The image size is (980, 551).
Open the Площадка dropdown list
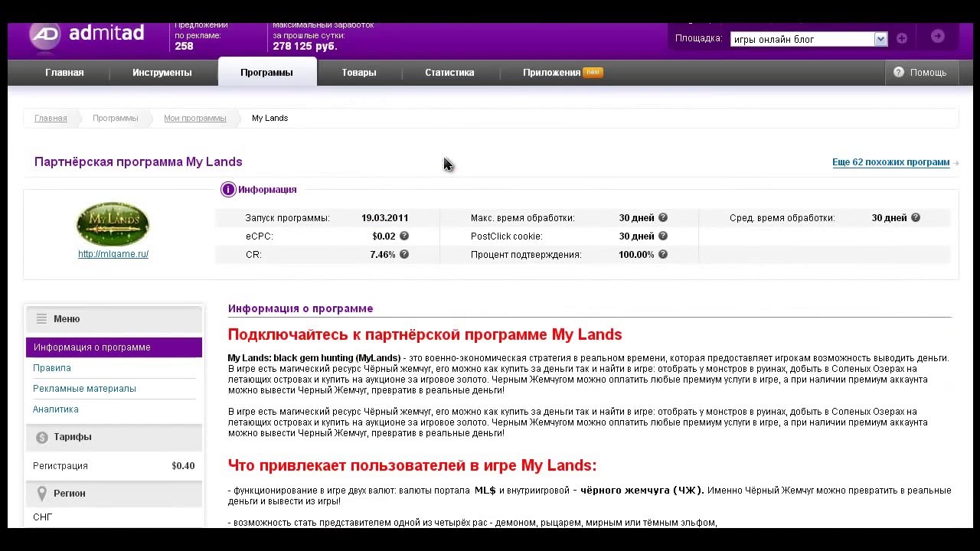(808, 39)
